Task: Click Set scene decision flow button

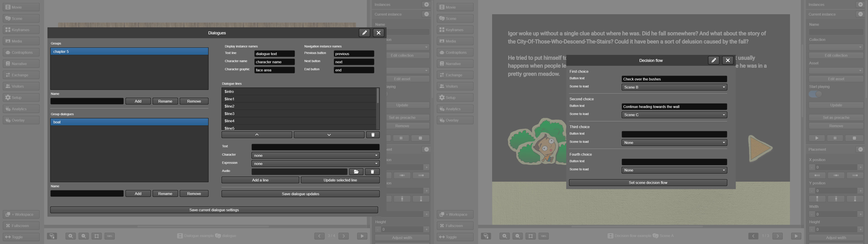Action: (x=648, y=183)
